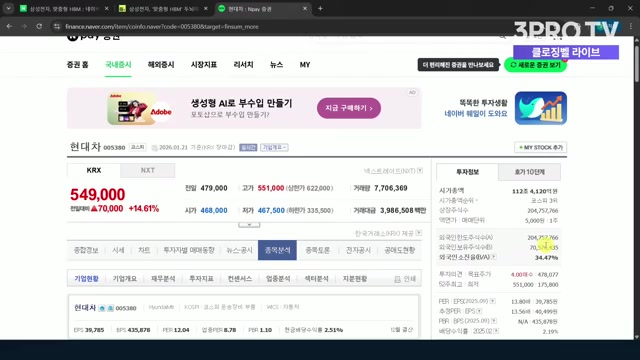Open Adobe ad thumbnail image
Screen dimensions: 640x360
tap(139, 109)
